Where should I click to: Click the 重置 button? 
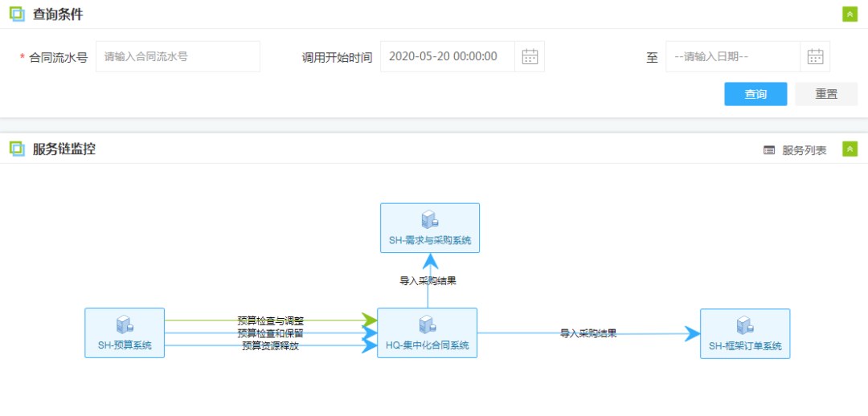[826, 94]
